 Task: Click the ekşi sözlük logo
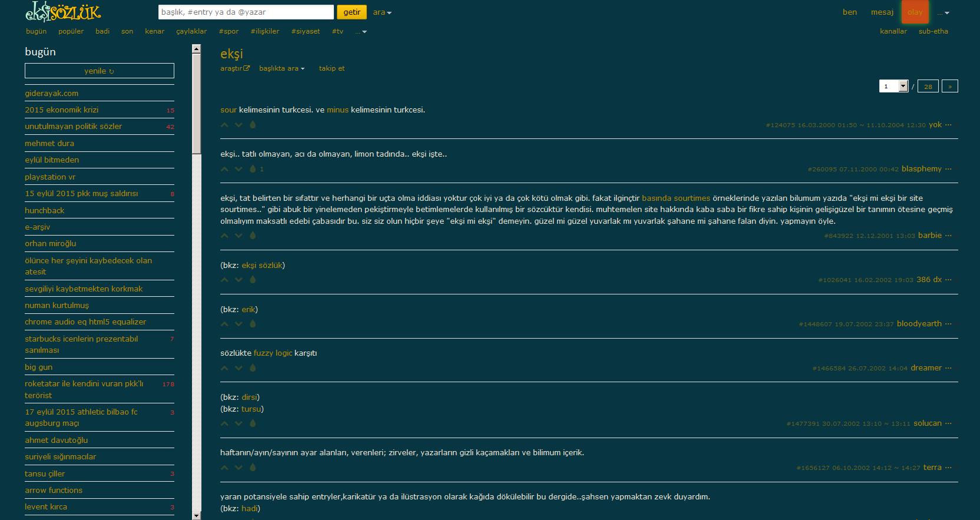pyautogui.click(x=63, y=11)
